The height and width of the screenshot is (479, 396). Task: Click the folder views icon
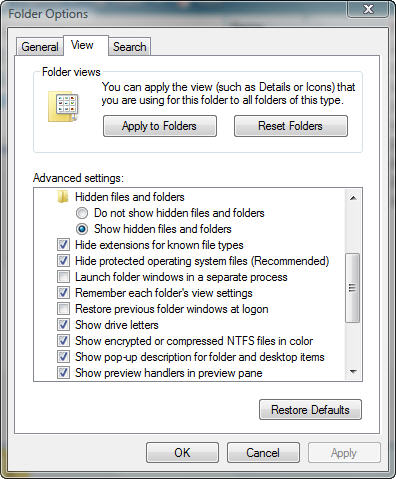(x=63, y=106)
